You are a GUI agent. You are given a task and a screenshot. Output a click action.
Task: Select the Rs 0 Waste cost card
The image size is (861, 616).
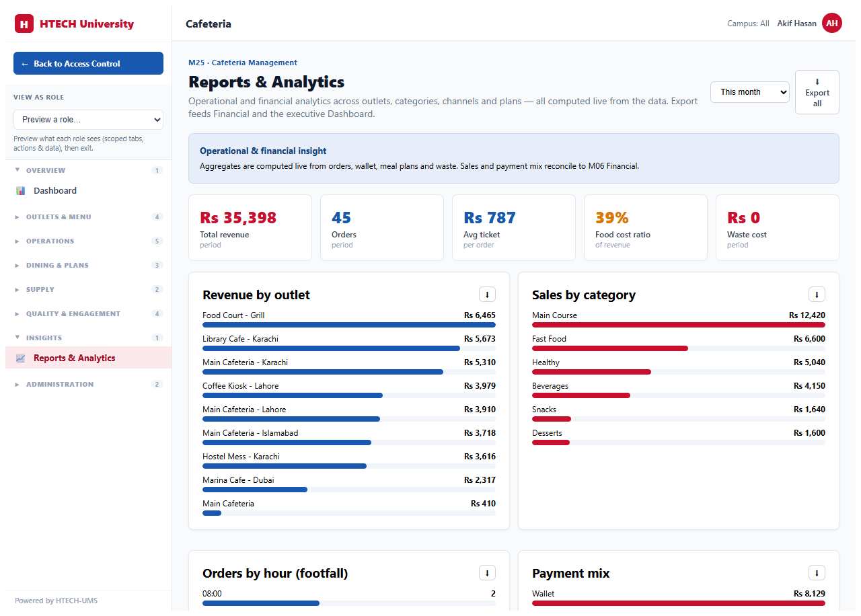coord(778,227)
